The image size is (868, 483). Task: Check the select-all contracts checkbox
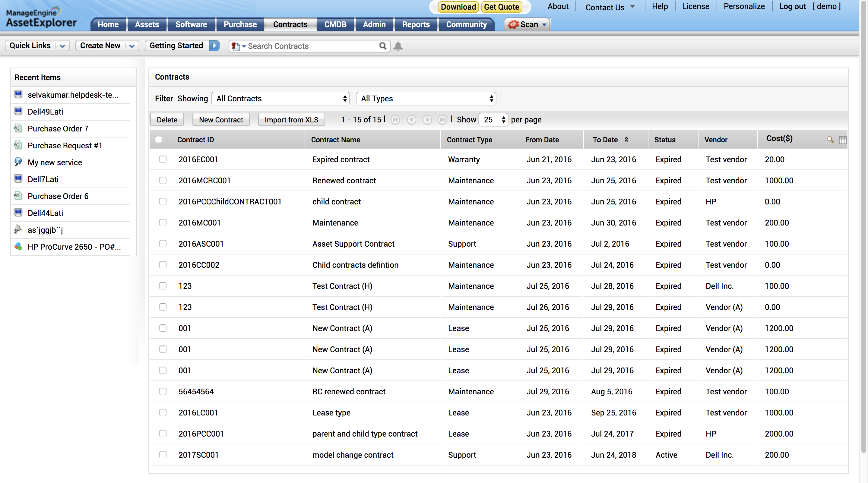click(159, 140)
